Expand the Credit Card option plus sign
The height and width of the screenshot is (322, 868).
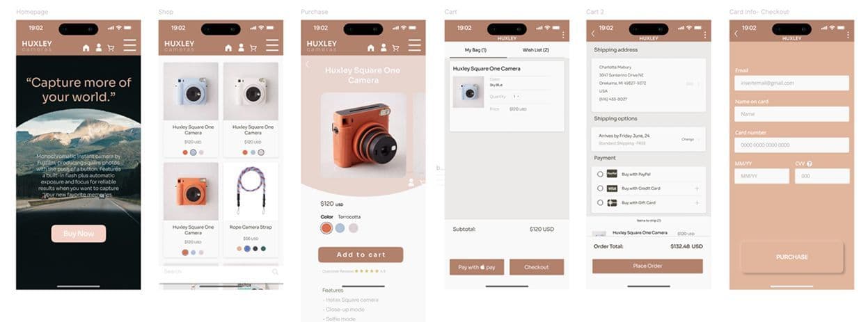(x=697, y=188)
